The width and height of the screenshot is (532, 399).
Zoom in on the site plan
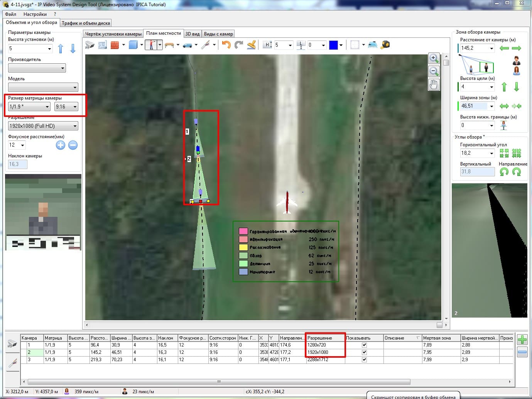(x=434, y=59)
